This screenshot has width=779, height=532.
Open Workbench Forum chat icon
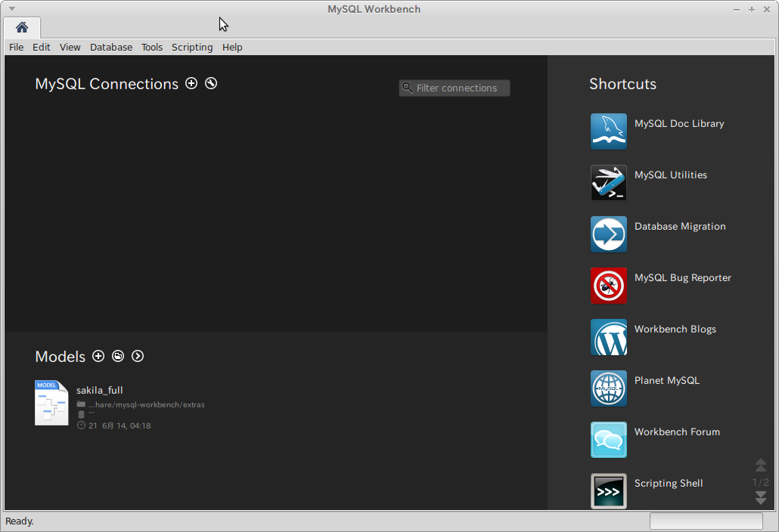point(609,440)
